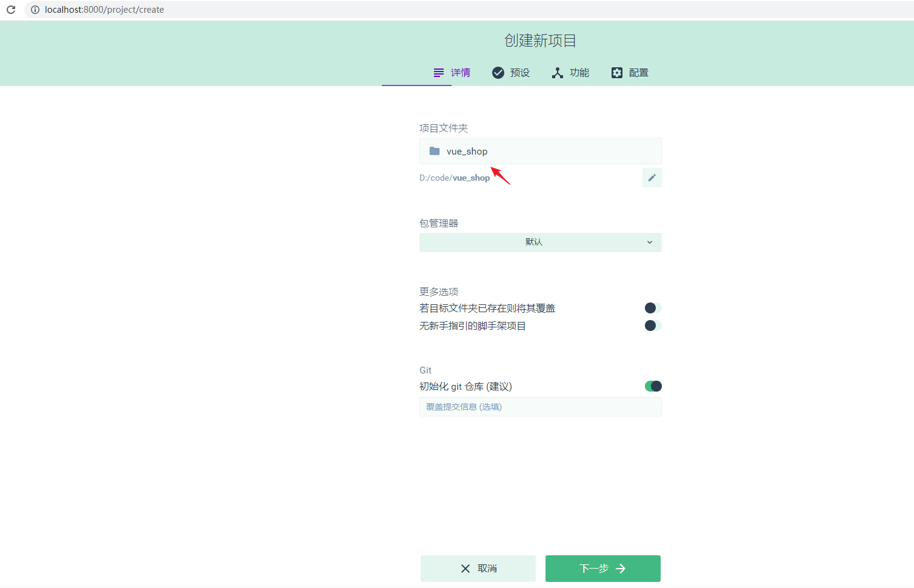Click the browser reload icon
914x588 pixels.
[x=11, y=10]
